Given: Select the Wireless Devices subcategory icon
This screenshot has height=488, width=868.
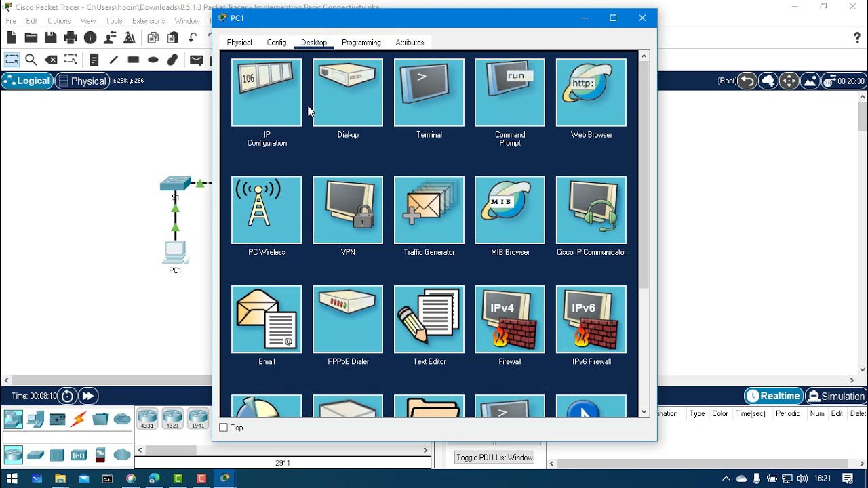Looking at the screenshot, I should click(x=79, y=455).
